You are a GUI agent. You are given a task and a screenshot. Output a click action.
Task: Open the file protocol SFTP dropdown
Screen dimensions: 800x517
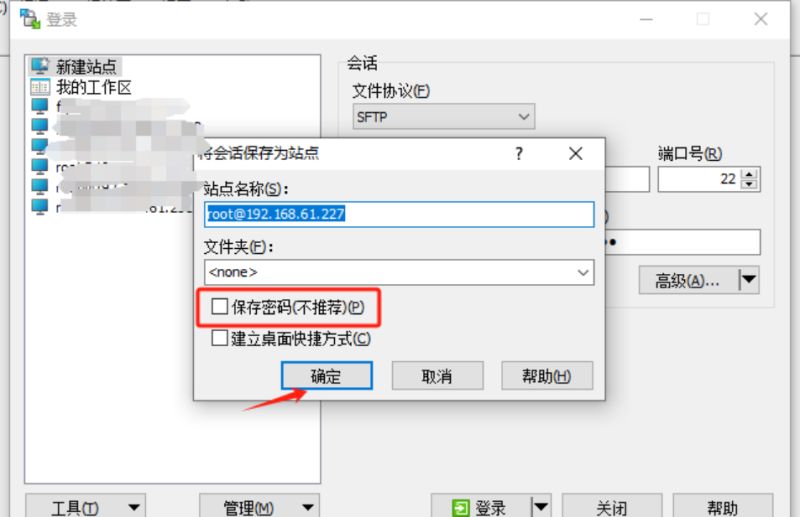point(443,117)
